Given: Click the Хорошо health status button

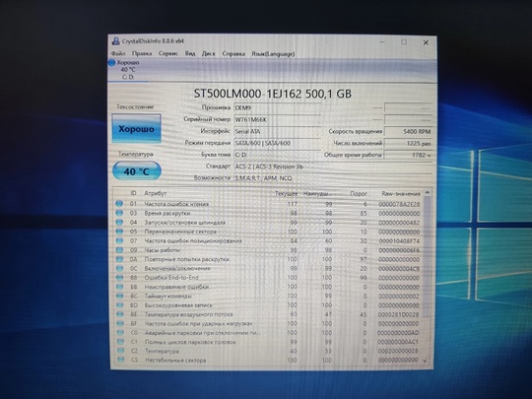Looking at the screenshot, I should click(136, 129).
